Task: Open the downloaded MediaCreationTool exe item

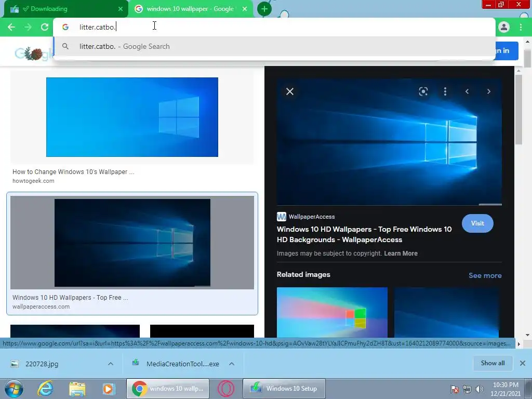Action: coord(182,364)
